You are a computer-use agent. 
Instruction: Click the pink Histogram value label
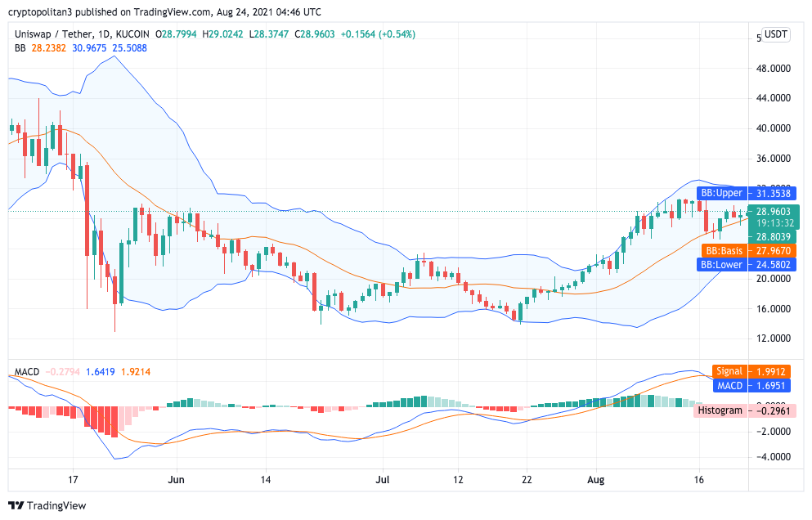pos(744,410)
